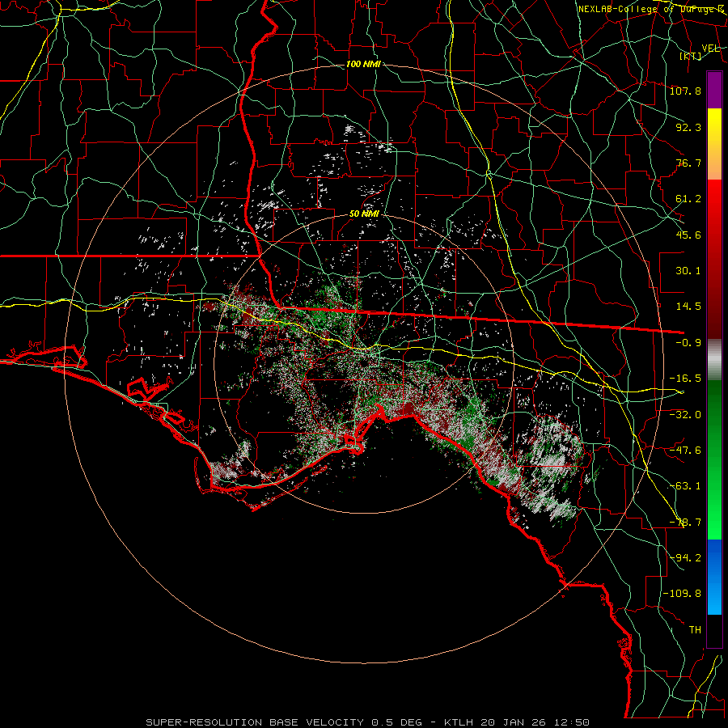The width and height of the screenshot is (728, 728).
Task: Click the 30.1 legend value
Action: [688, 271]
